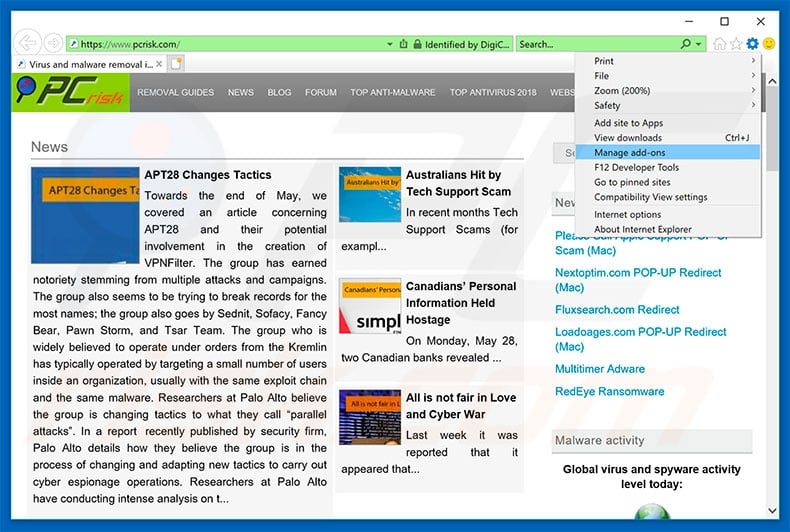Open All is not fair in Love article

click(461, 406)
